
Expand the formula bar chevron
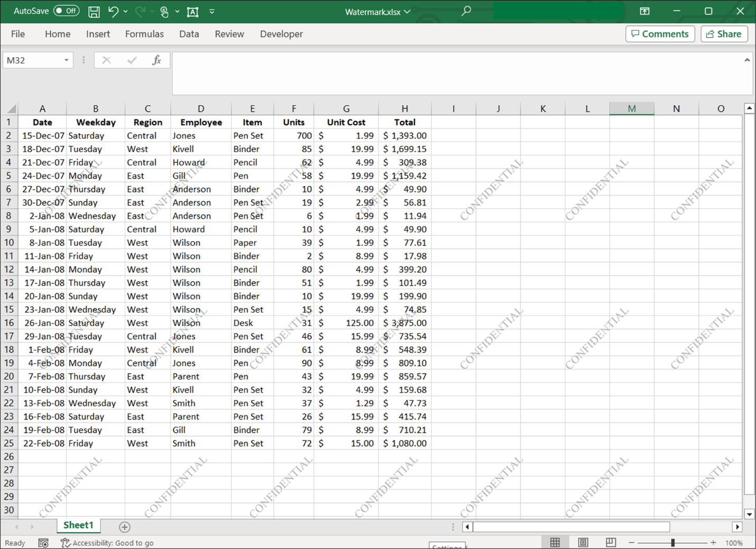pyautogui.click(x=747, y=60)
